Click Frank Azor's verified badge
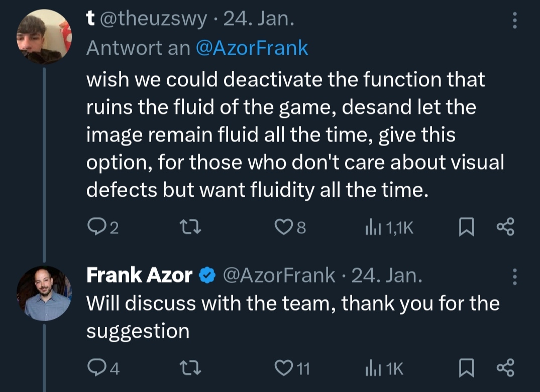Screen dimensions: 540x392 pos(207,276)
